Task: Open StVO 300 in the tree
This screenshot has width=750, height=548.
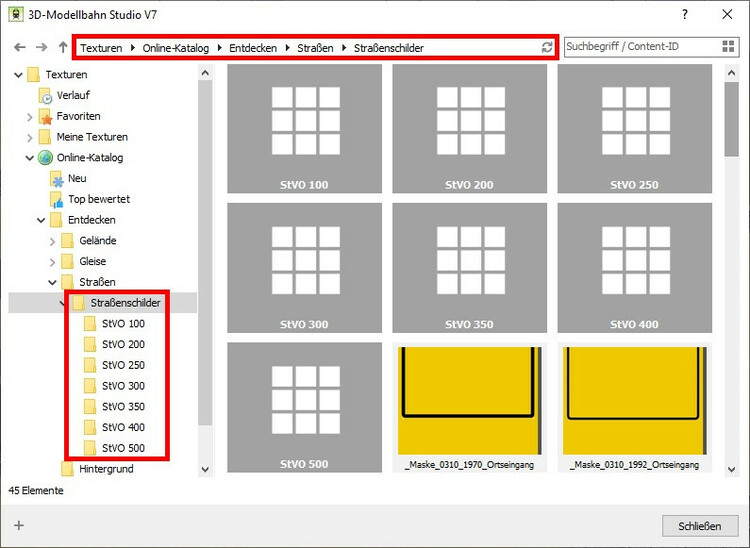Action: (114, 386)
